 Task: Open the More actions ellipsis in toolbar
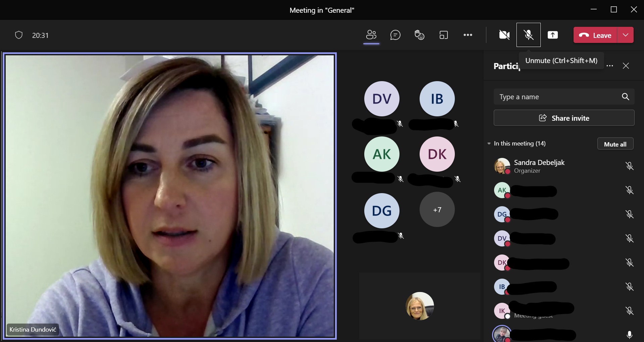point(468,35)
